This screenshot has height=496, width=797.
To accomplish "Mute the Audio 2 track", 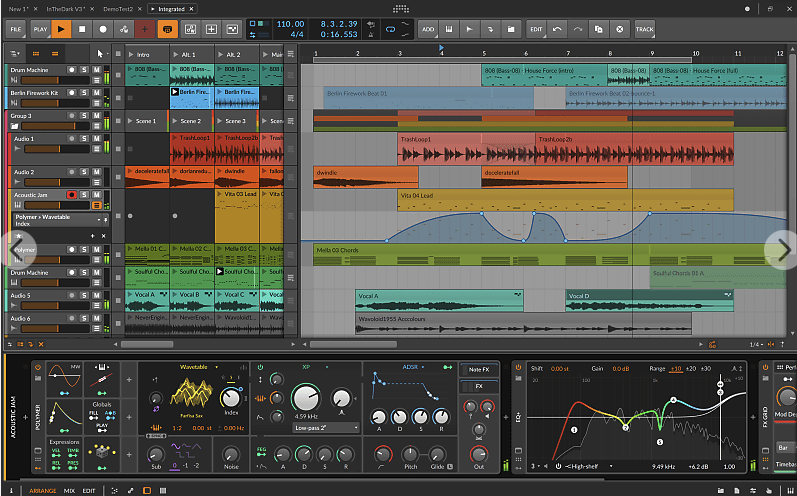I will pyautogui.click(x=96, y=172).
